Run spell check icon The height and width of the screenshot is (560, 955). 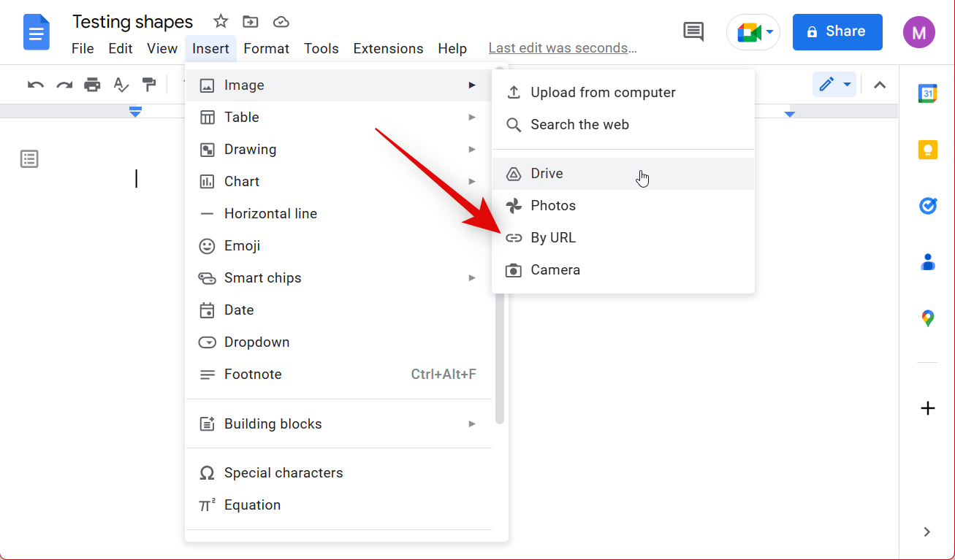click(x=121, y=85)
